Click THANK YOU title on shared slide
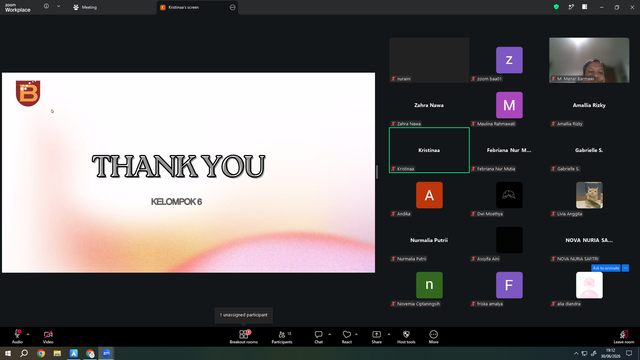The width and height of the screenshot is (640, 360). tap(178, 166)
